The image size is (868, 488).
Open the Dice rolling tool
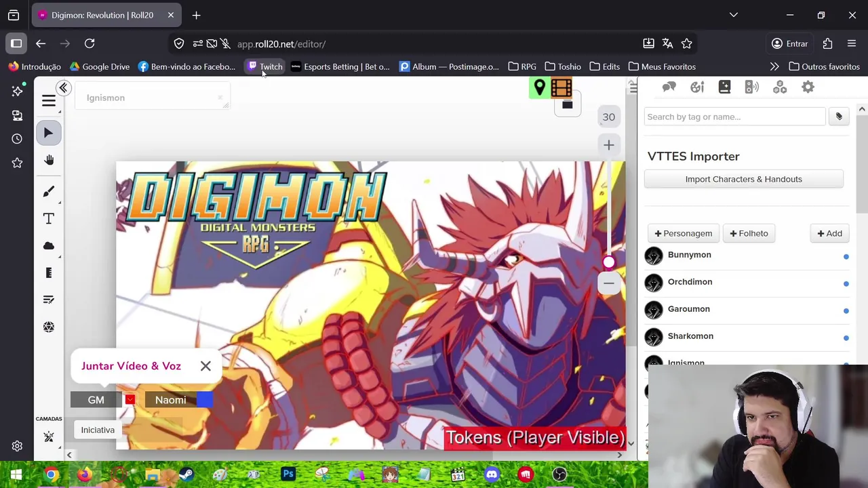(48, 327)
